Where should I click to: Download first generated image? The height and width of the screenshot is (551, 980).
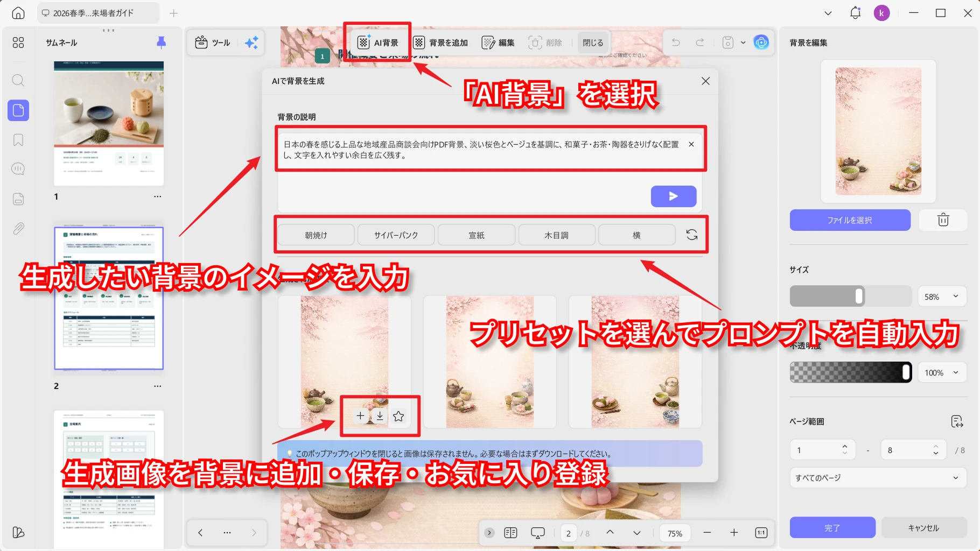[x=380, y=415]
